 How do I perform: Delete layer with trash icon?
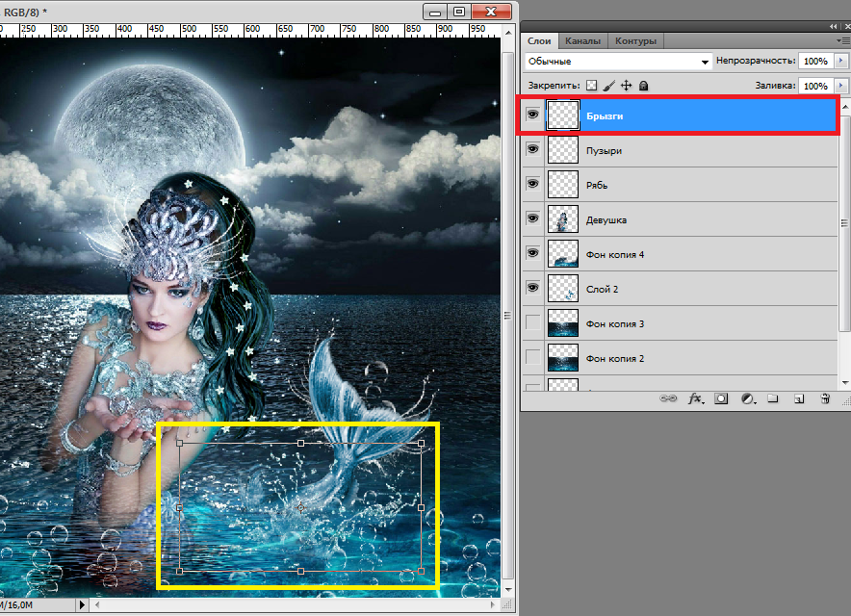pos(824,398)
